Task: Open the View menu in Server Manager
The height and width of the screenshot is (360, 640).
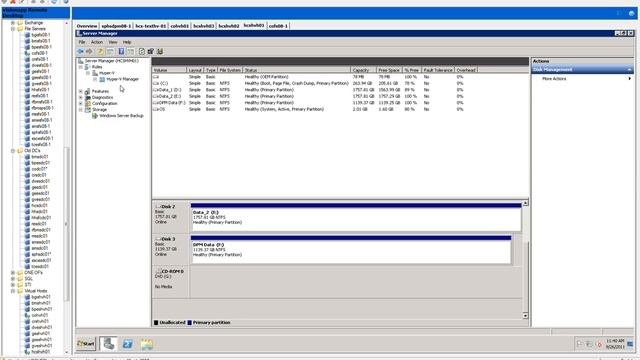Action: (113, 42)
